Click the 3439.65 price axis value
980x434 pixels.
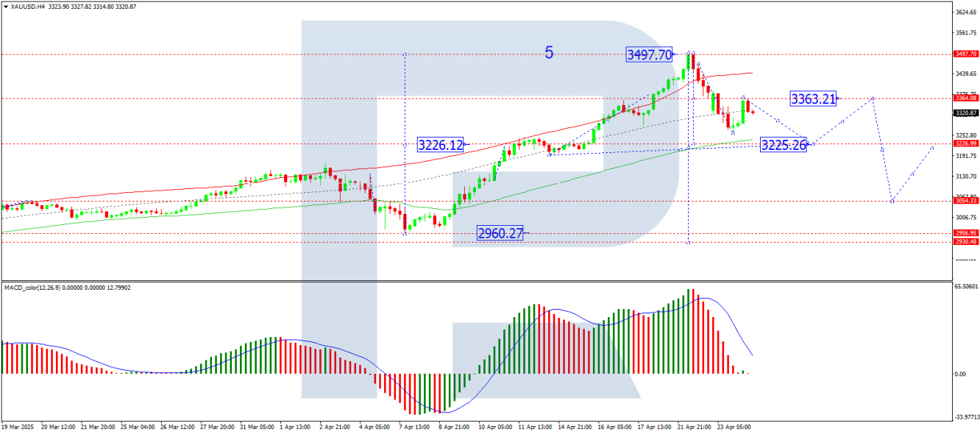click(965, 74)
